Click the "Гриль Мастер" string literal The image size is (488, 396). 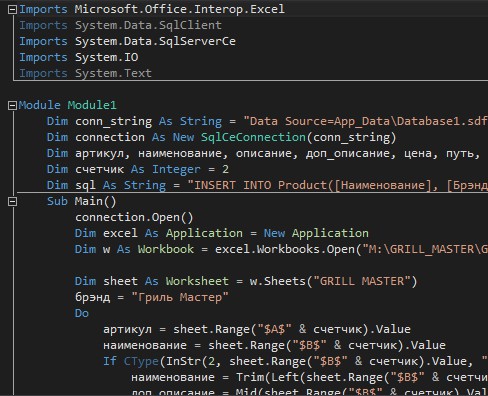click(x=180, y=297)
